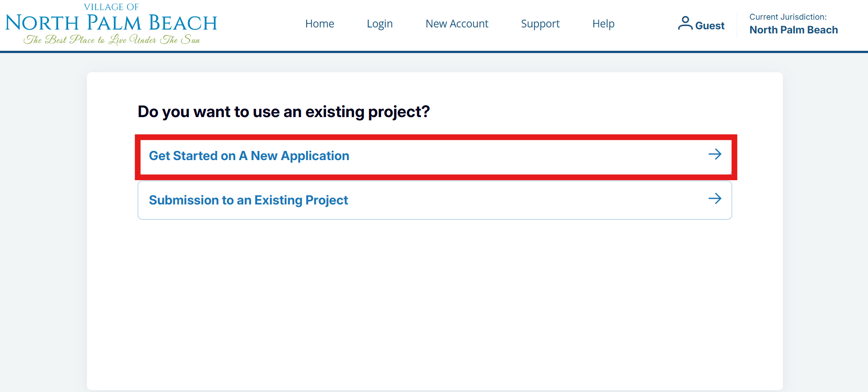The image size is (868, 392).
Task: Change jurisdiction via North Palm Beach link
Action: pyautogui.click(x=793, y=30)
